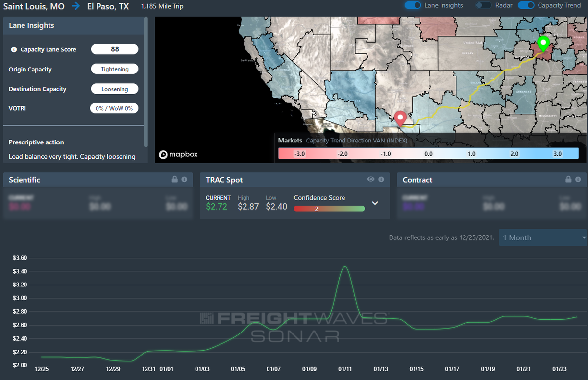Click the Lane Insights panel header
The width and height of the screenshot is (588, 380).
(73, 25)
